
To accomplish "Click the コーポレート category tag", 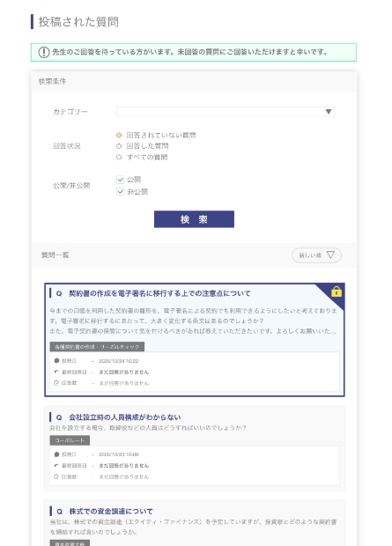I will tap(70, 440).
